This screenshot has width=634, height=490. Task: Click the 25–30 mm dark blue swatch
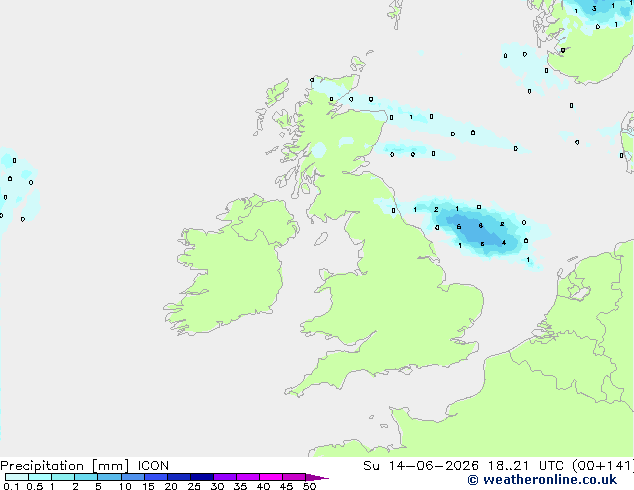(202, 477)
